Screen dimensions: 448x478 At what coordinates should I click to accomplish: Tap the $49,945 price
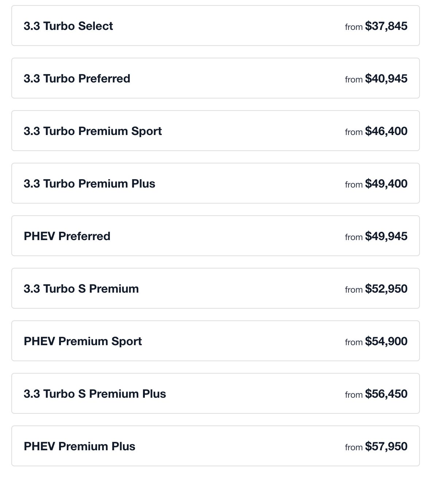pyautogui.click(x=386, y=236)
